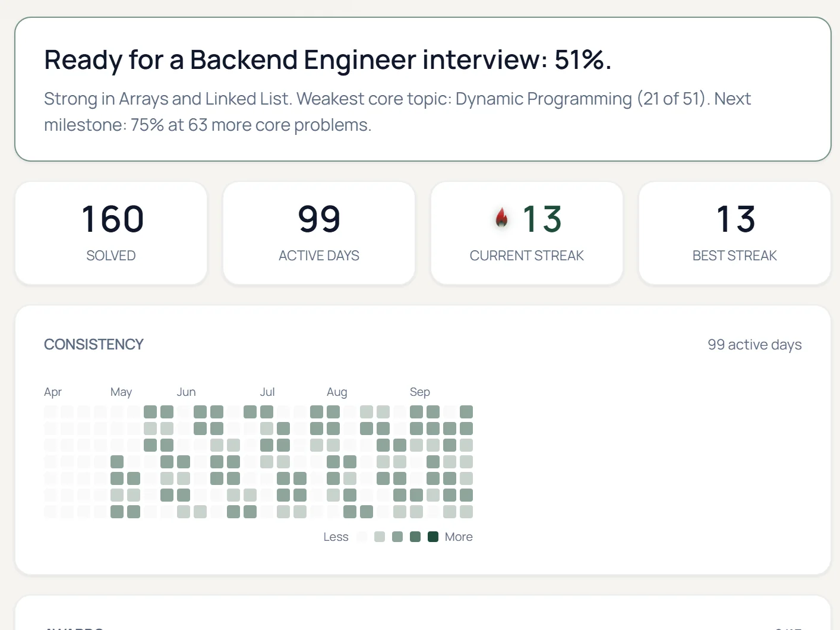Select the "Apr" month label on the heatmap
This screenshot has width=840, height=630.
(53, 392)
